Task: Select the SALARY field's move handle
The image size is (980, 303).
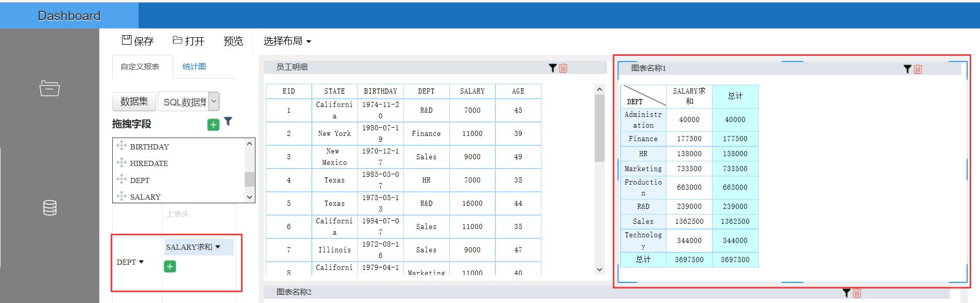Action: [122, 196]
